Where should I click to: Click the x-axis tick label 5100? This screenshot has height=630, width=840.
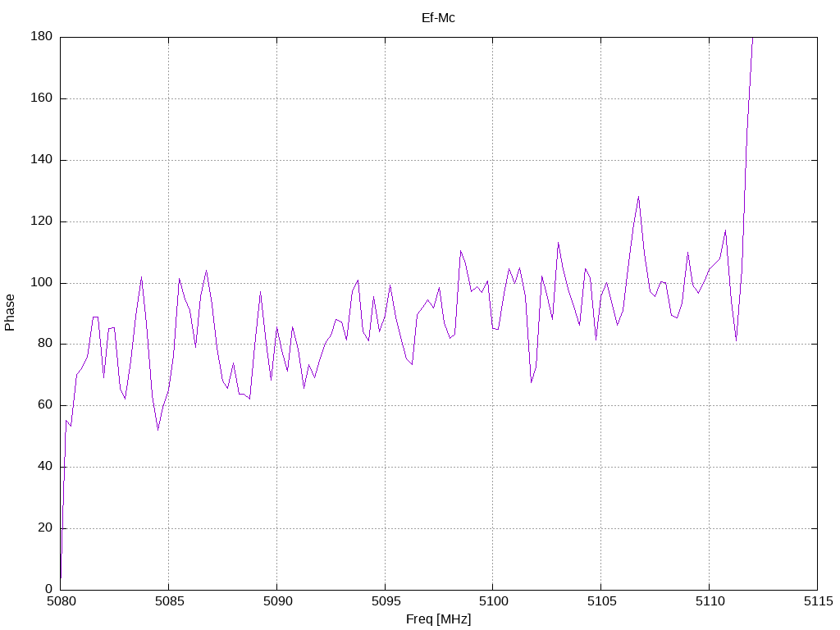point(493,601)
